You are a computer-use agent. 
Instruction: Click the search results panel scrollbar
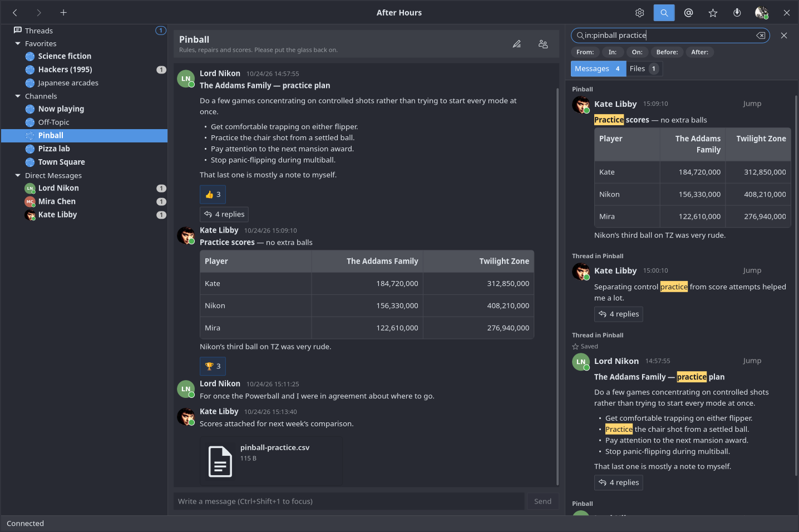coord(796,284)
